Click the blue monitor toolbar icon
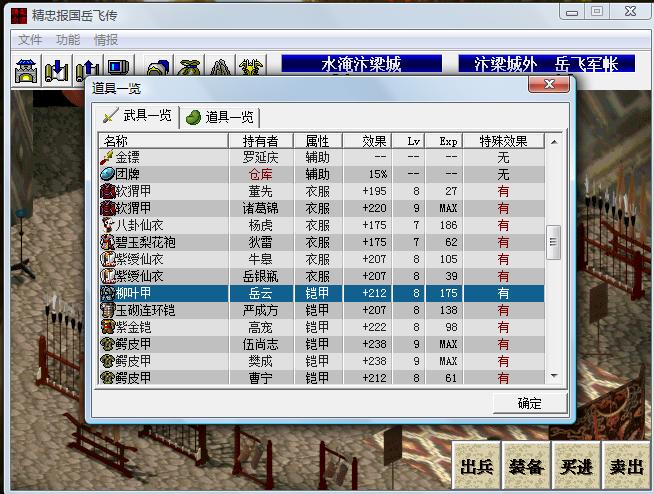Screen dimensions: 654x494 tap(117, 71)
